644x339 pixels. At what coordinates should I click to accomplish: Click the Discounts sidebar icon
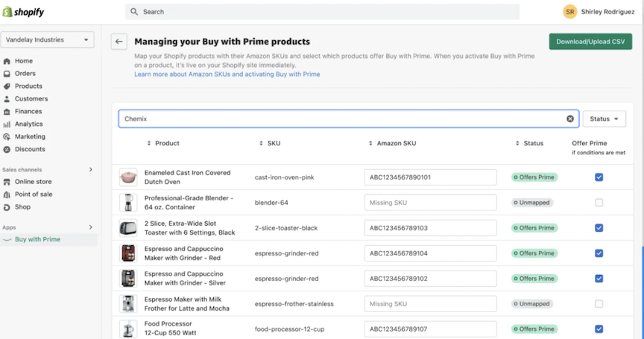(7, 150)
